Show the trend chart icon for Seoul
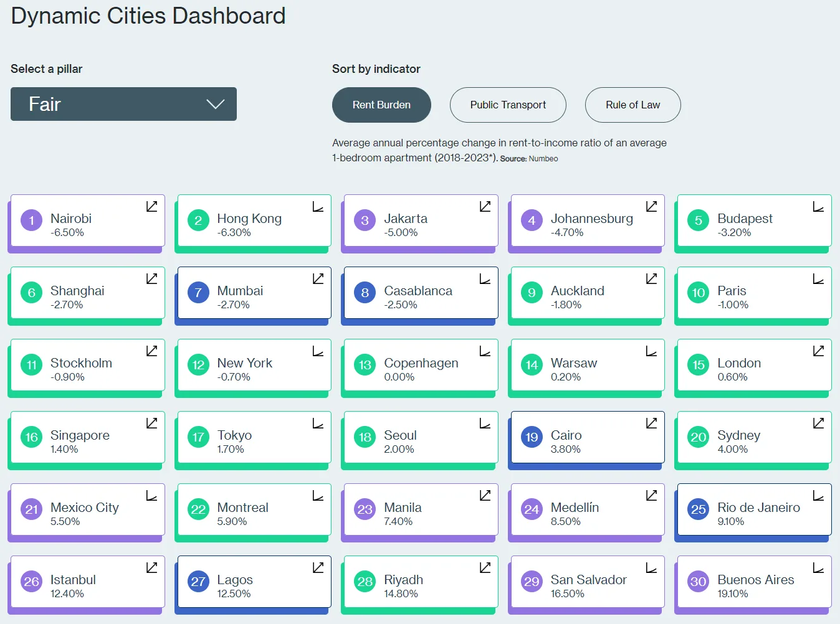The image size is (840, 624). pyautogui.click(x=485, y=423)
